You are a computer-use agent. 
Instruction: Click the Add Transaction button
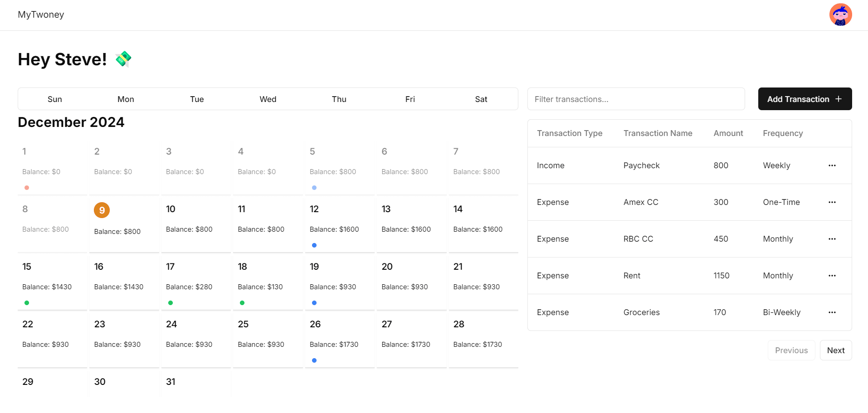coord(805,99)
